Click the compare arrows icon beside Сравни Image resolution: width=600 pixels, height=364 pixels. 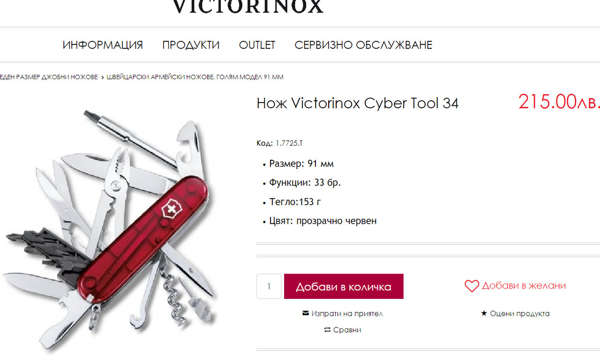pos(327,330)
